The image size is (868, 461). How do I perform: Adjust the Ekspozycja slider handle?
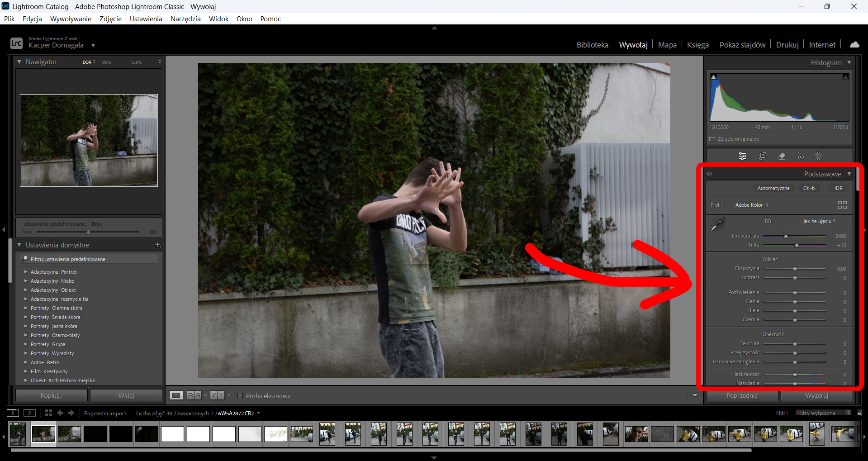tap(795, 269)
